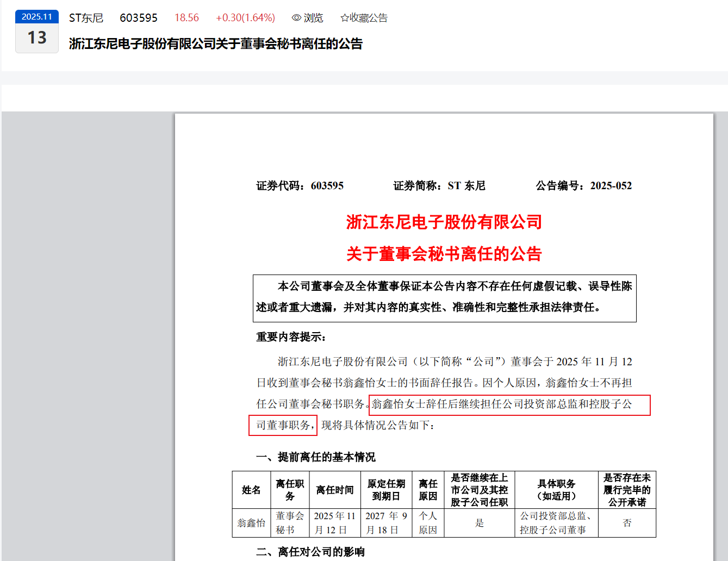Click the 证券简称：ST 东尼 text
The height and width of the screenshot is (561, 728).
coord(439,186)
